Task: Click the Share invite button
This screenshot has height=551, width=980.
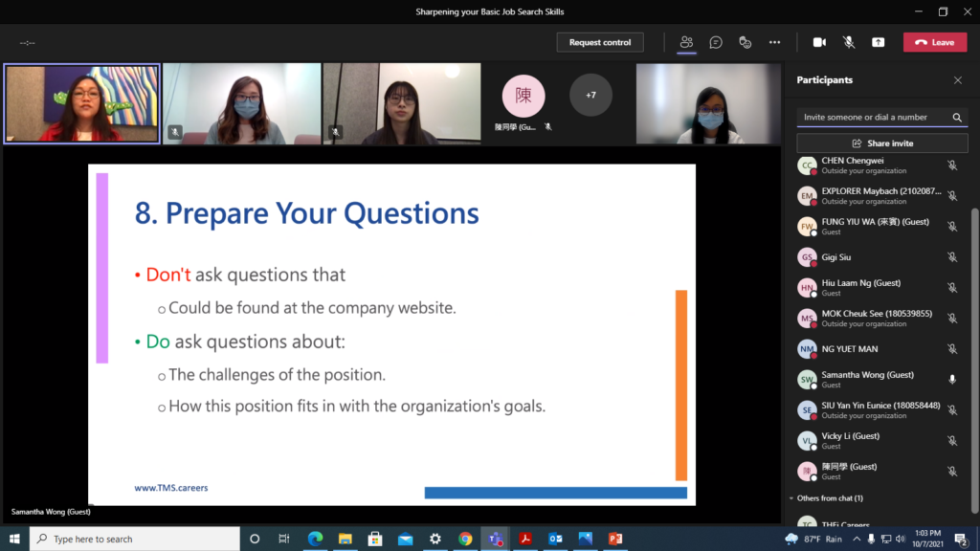Action: pyautogui.click(x=882, y=143)
